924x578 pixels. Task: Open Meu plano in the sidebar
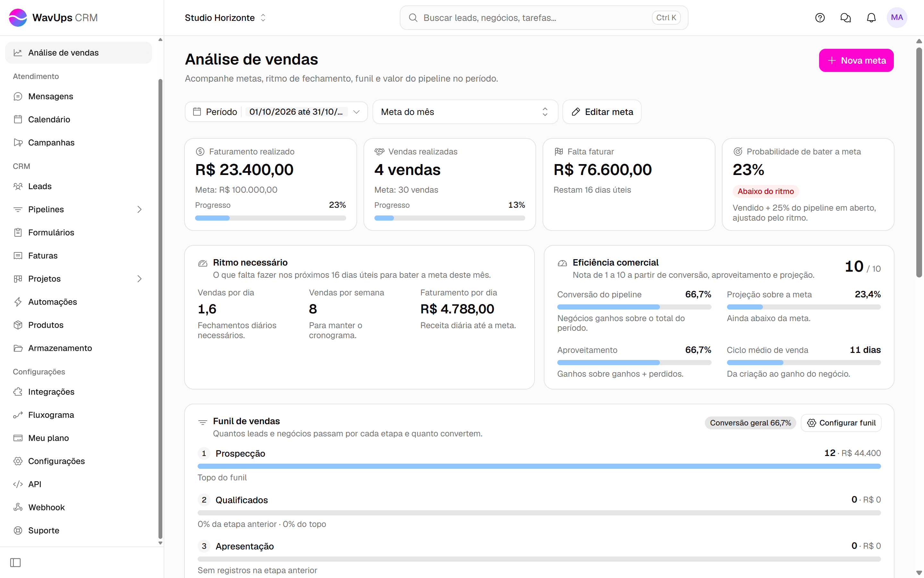tap(78, 438)
